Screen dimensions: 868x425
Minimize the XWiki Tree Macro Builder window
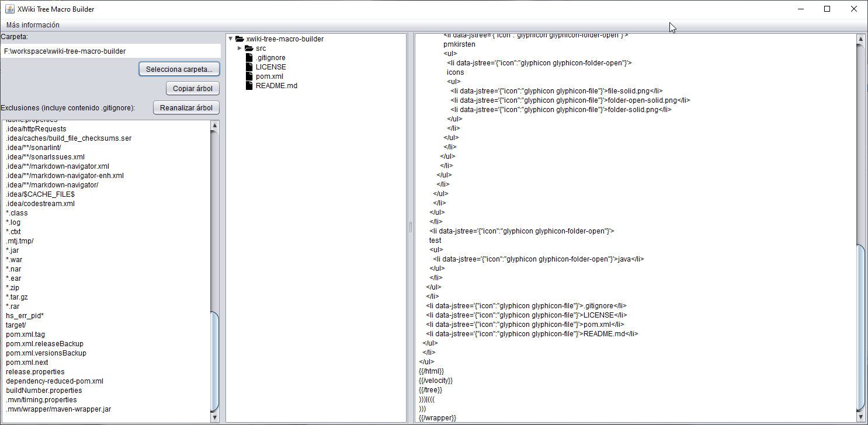tap(800, 9)
